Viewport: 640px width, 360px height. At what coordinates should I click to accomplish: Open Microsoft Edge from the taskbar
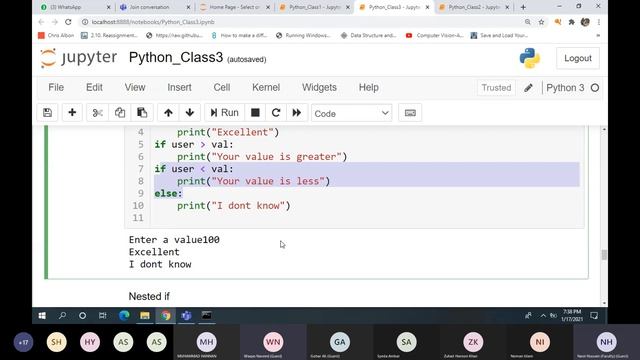pos(124,316)
